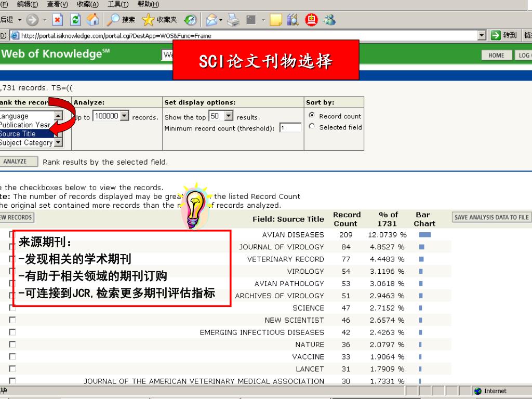
Task: Click the Web of Knowledge logo
Action: (x=55, y=54)
